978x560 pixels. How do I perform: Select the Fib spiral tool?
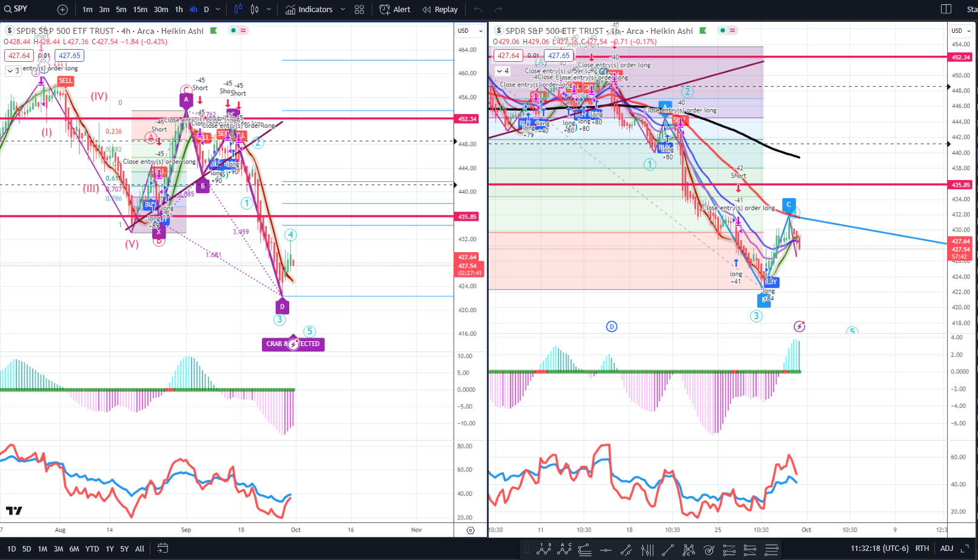pos(709,550)
